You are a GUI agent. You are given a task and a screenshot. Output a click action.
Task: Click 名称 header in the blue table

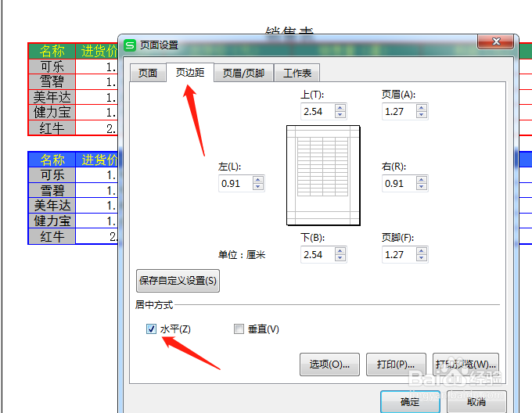[x=52, y=160]
